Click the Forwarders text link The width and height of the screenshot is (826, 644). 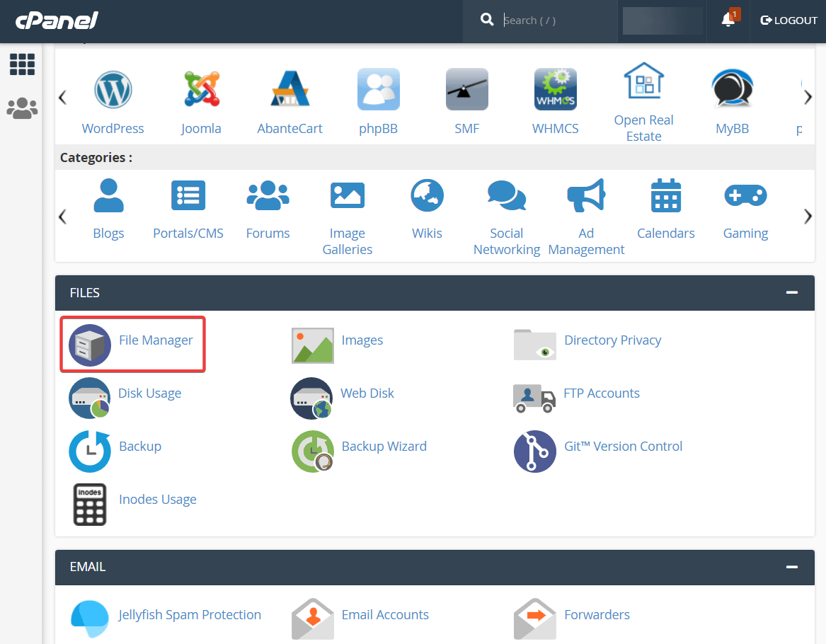(x=597, y=614)
